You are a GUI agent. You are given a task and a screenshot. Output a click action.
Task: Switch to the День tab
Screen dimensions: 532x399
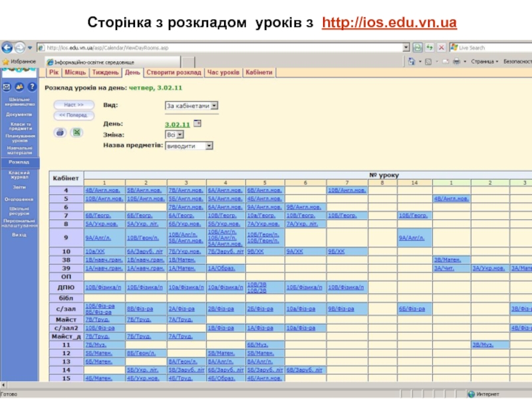point(132,72)
